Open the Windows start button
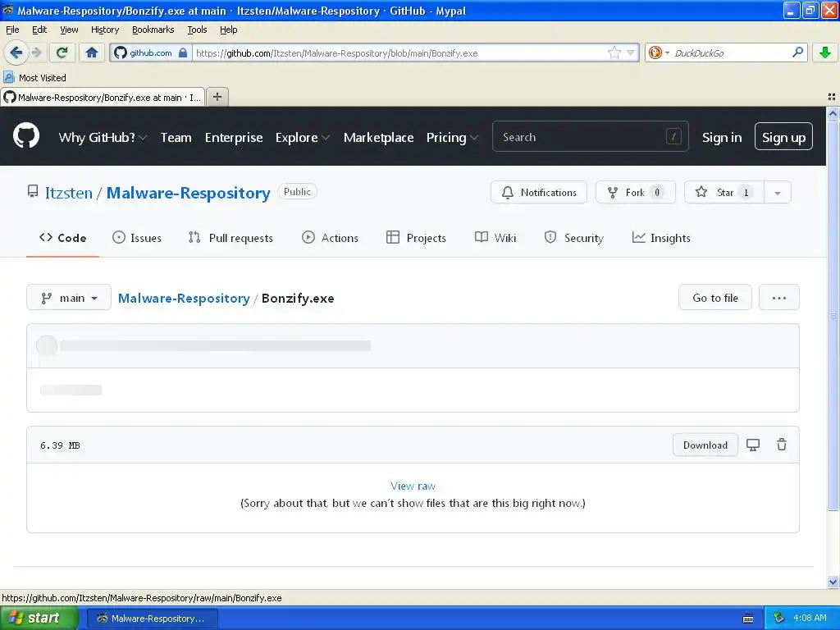Viewport: 840px width, 630px height. (x=39, y=619)
